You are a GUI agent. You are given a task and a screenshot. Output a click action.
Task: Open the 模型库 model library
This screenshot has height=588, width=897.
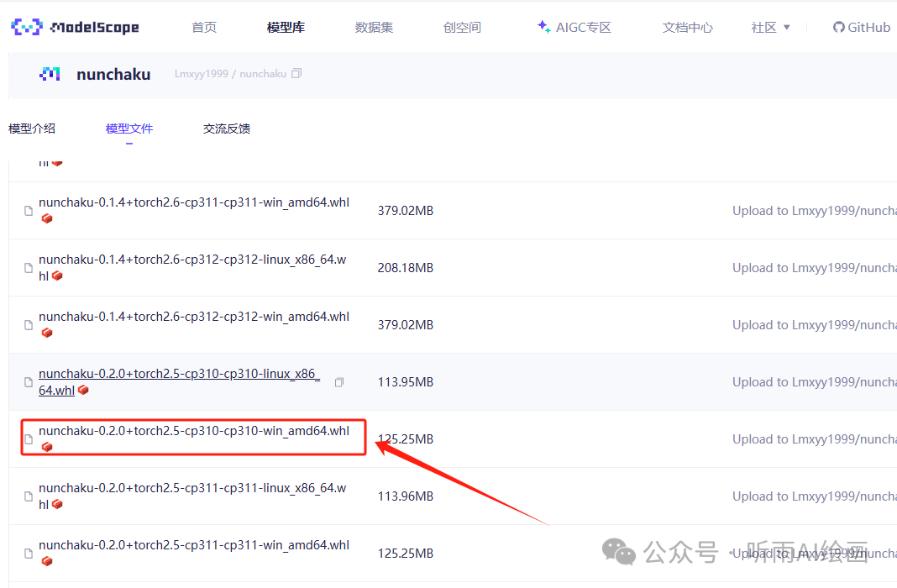pyautogui.click(x=286, y=28)
